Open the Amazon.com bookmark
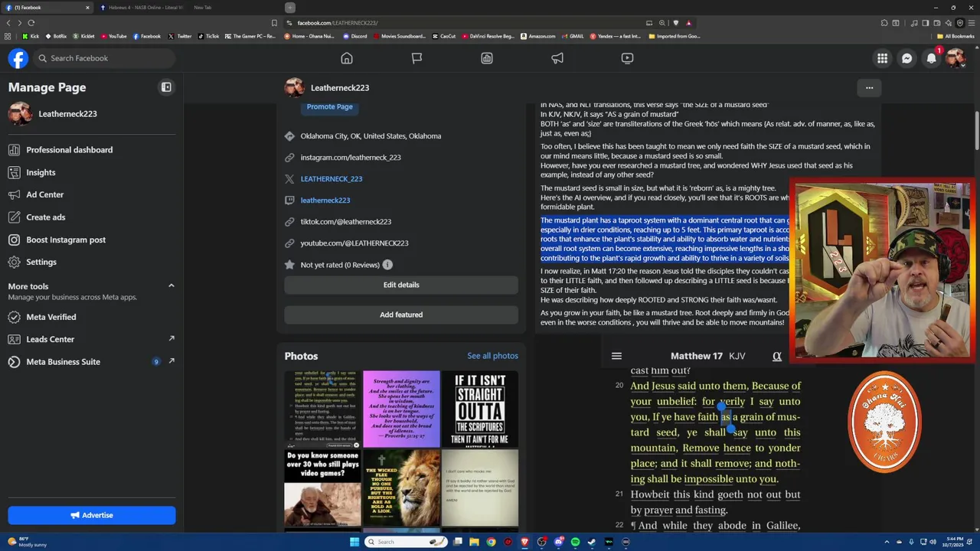The width and height of the screenshot is (980, 551). coord(537,36)
